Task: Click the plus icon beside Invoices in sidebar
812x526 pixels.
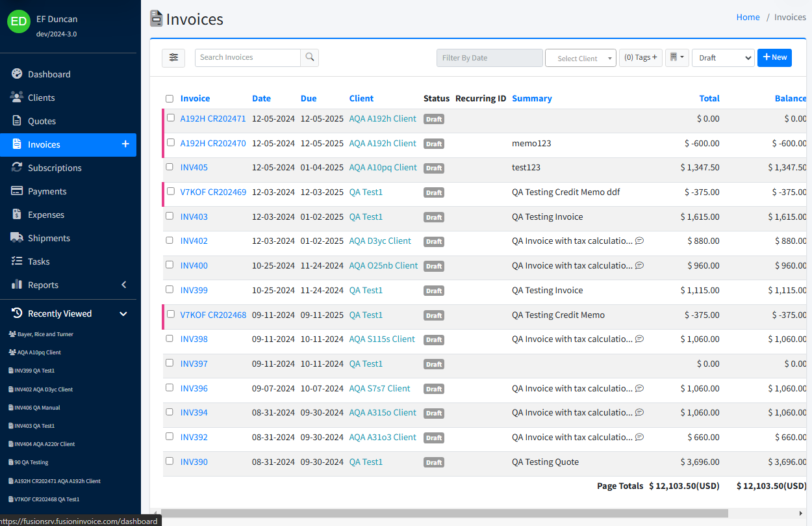Action: (x=125, y=144)
